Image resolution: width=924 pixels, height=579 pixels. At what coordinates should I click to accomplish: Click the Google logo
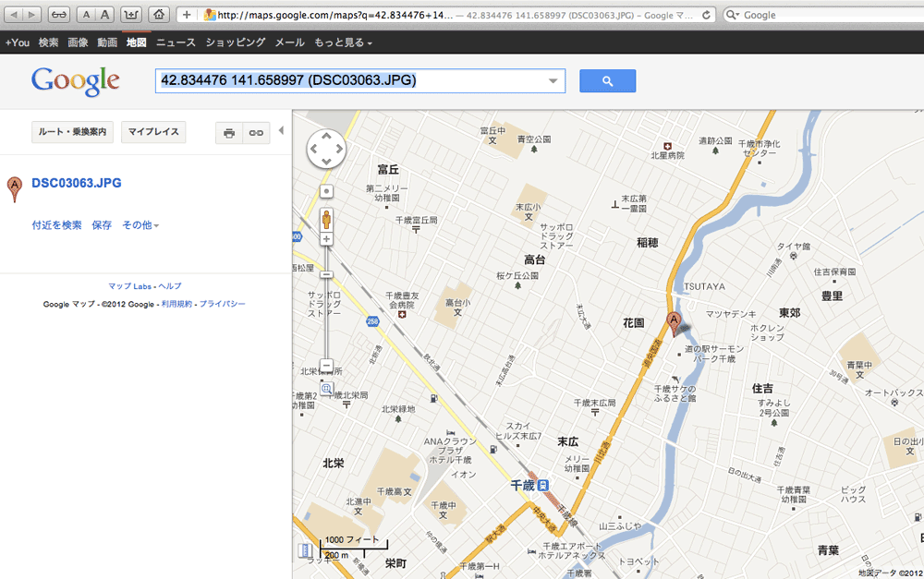click(x=76, y=81)
